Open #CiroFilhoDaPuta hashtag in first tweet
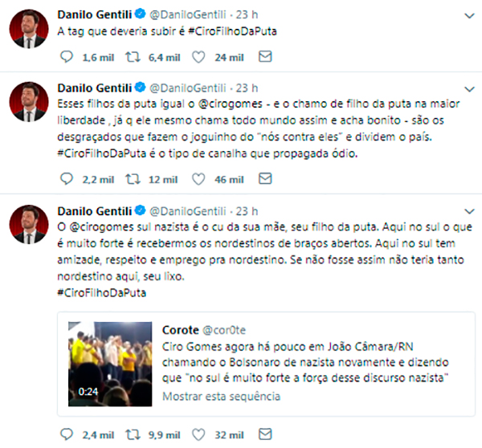This screenshot has height=448, width=482. click(x=232, y=31)
